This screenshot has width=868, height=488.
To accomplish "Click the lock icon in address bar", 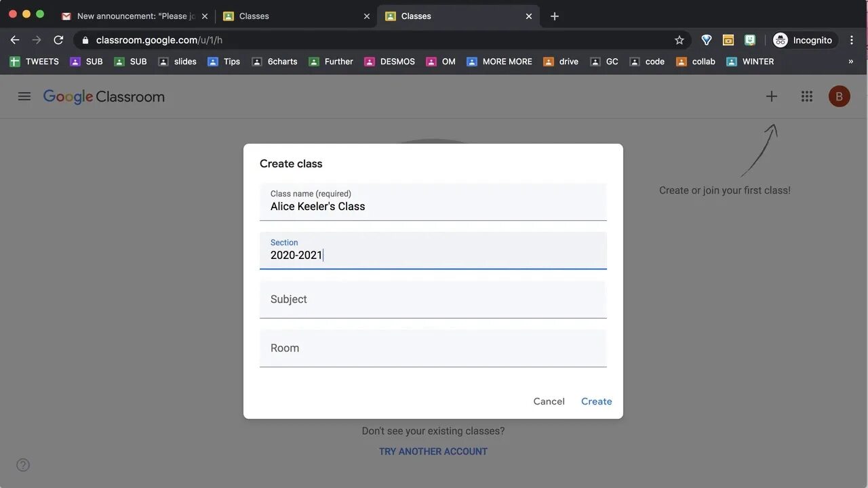I will (85, 40).
